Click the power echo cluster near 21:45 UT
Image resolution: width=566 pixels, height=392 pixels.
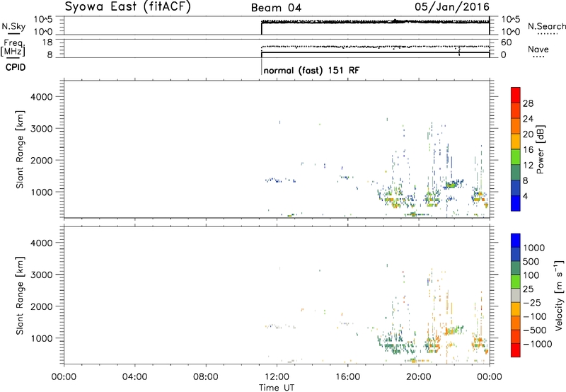coord(454,184)
